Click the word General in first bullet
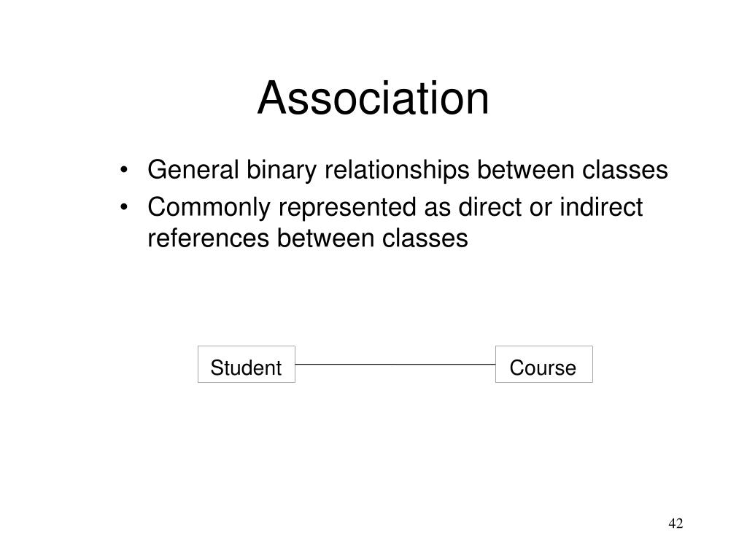Viewport: 747px width, 560px height. click(193, 169)
